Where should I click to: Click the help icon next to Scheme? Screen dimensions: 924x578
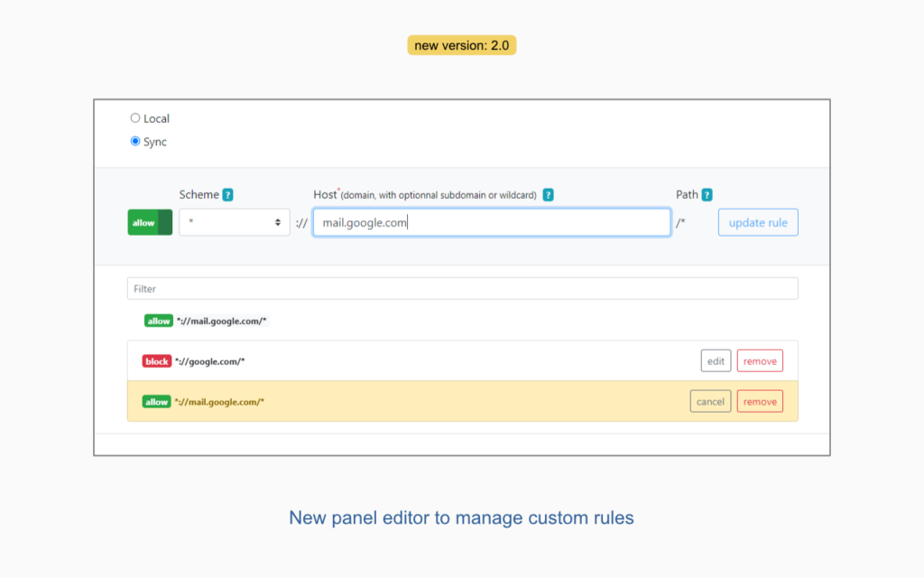click(x=228, y=194)
